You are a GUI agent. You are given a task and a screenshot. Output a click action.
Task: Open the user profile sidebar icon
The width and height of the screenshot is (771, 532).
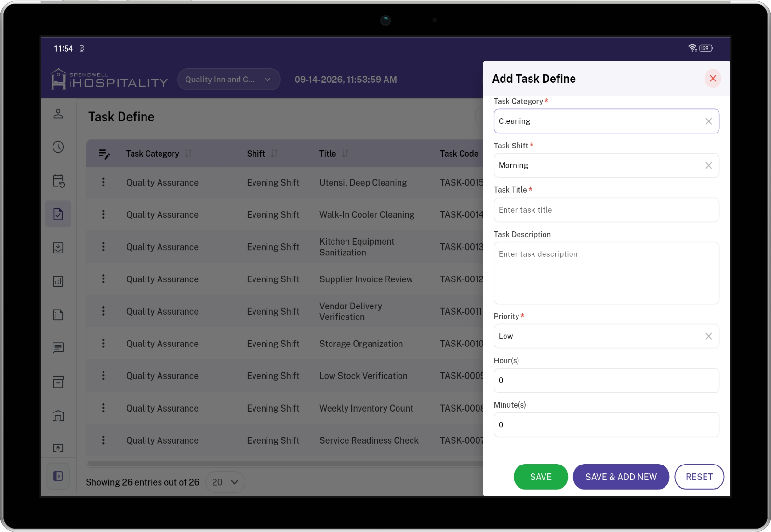tap(58, 114)
